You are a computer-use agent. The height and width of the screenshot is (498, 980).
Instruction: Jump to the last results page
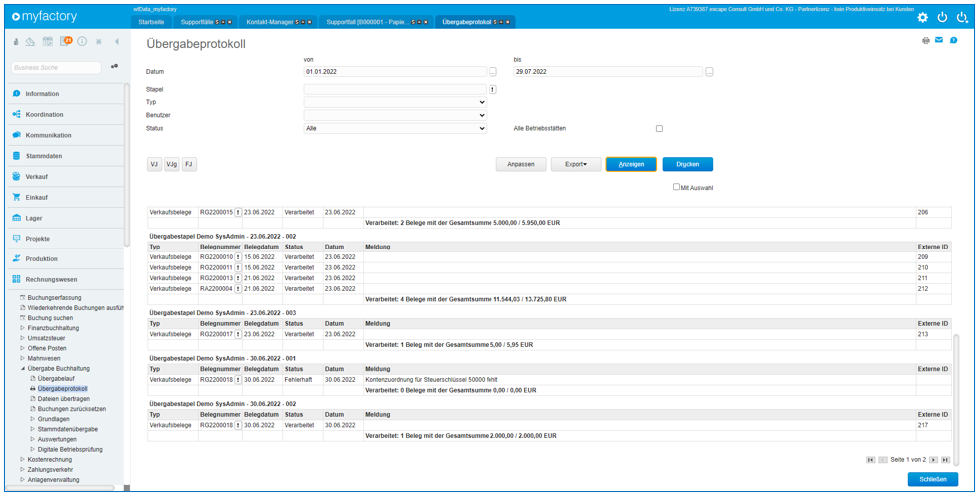coord(946,460)
